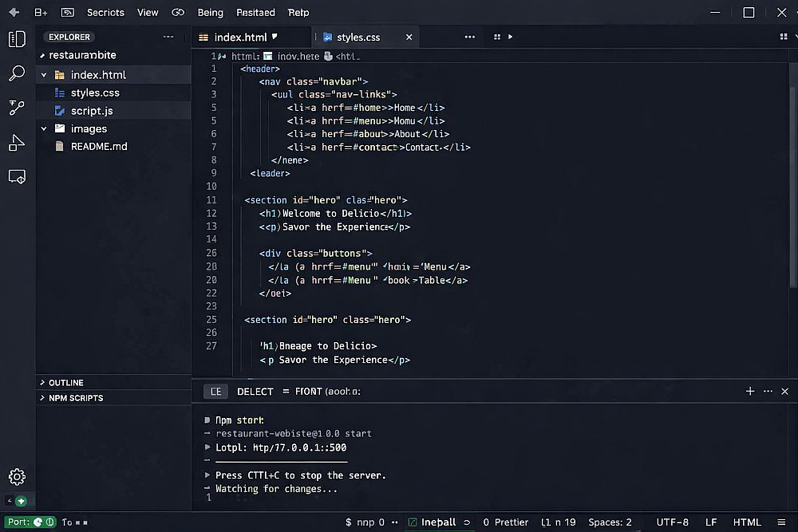798x532 pixels.
Task: Collapse the images folder chevron
Action: [44, 128]
